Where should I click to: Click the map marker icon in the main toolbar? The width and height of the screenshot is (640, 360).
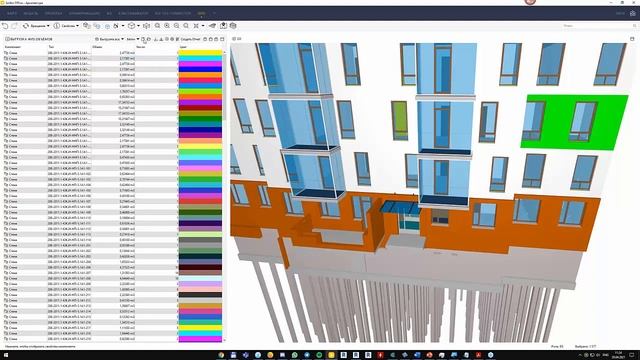[223, 26]
